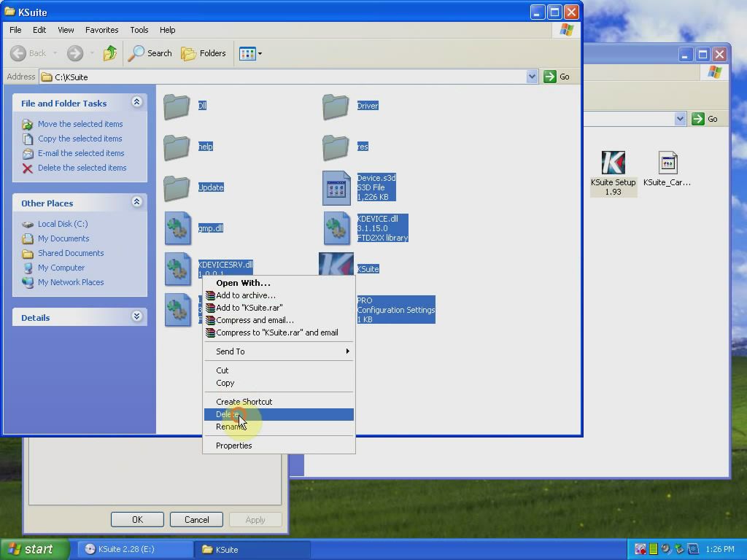Select the gmp.dll file icon
This screenshot has height=560, width=747.
point(178,228)
